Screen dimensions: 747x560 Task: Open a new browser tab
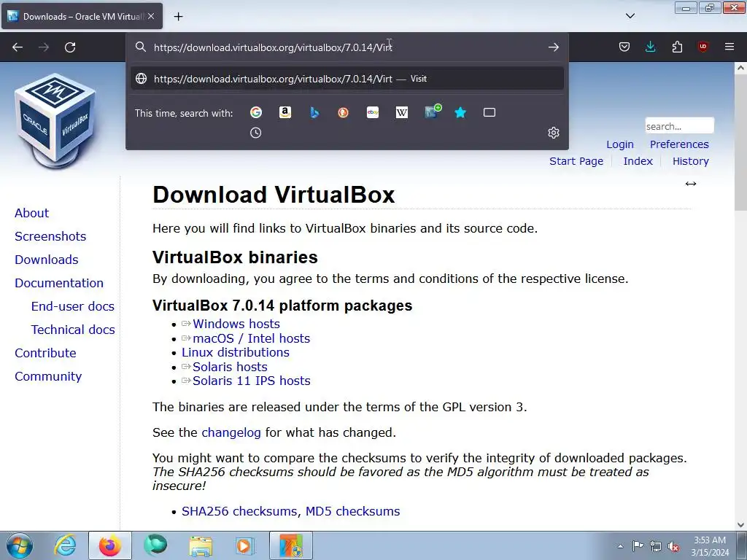pyautogui.click(x=178, y=17)
